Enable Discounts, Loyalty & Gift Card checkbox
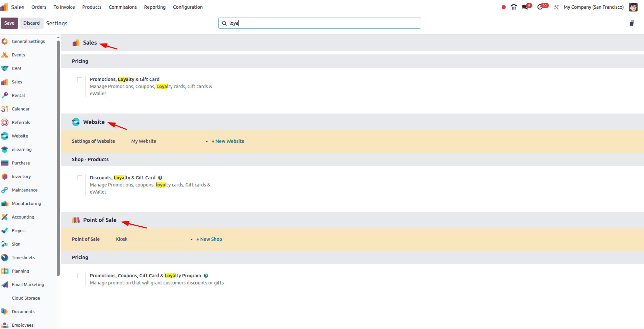644x329 pixels. tap(80, 178)
